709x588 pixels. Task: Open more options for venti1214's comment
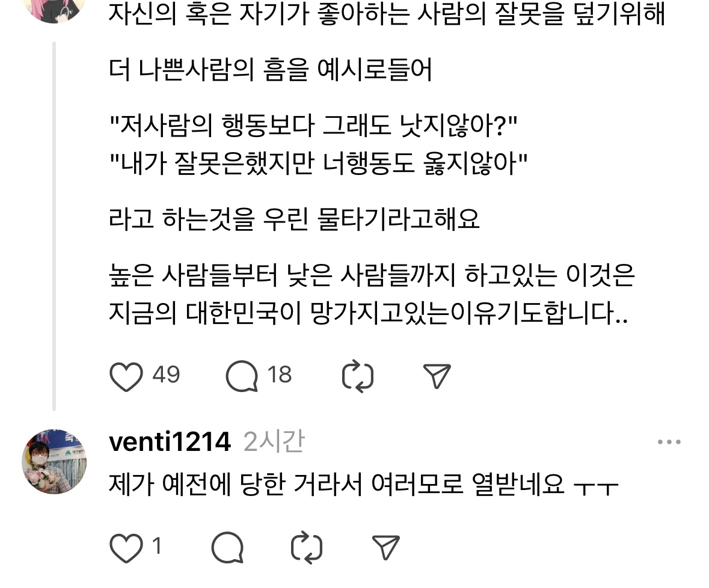669,442
